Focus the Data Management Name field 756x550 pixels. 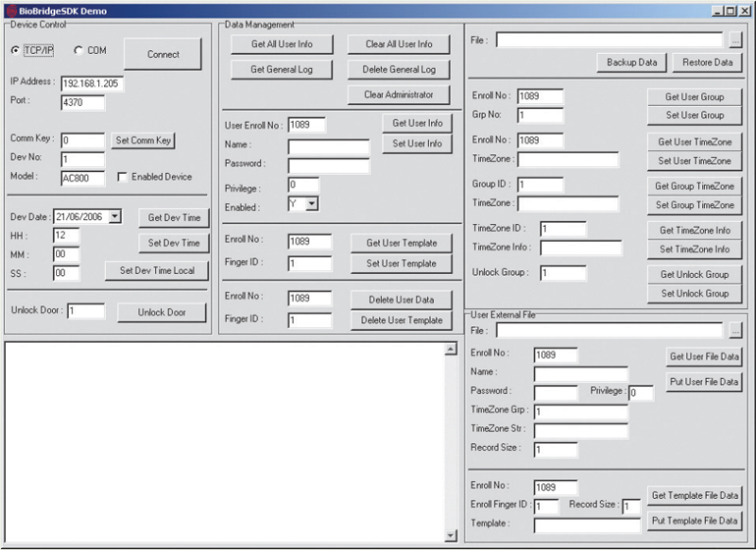329,146
